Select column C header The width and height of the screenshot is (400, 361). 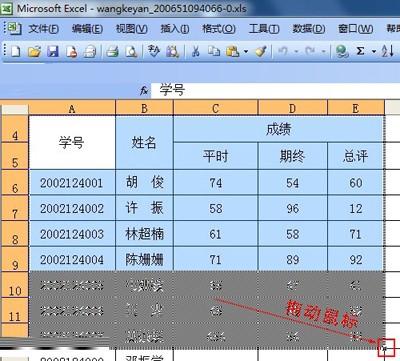click(x=216, y=109)
